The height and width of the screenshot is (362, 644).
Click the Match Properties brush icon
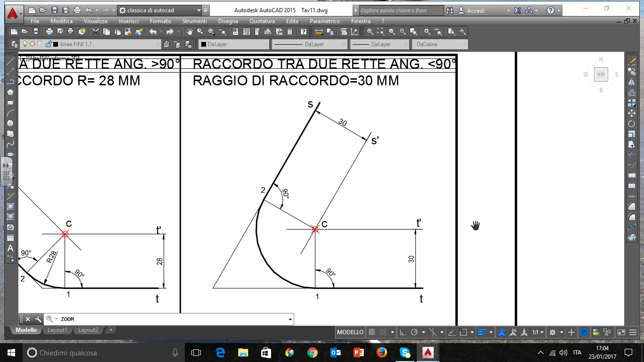(x=129, y=32)
